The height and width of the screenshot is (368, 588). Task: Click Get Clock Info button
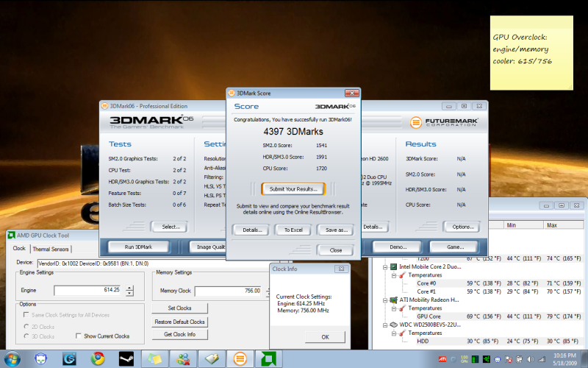pos(179,334)
